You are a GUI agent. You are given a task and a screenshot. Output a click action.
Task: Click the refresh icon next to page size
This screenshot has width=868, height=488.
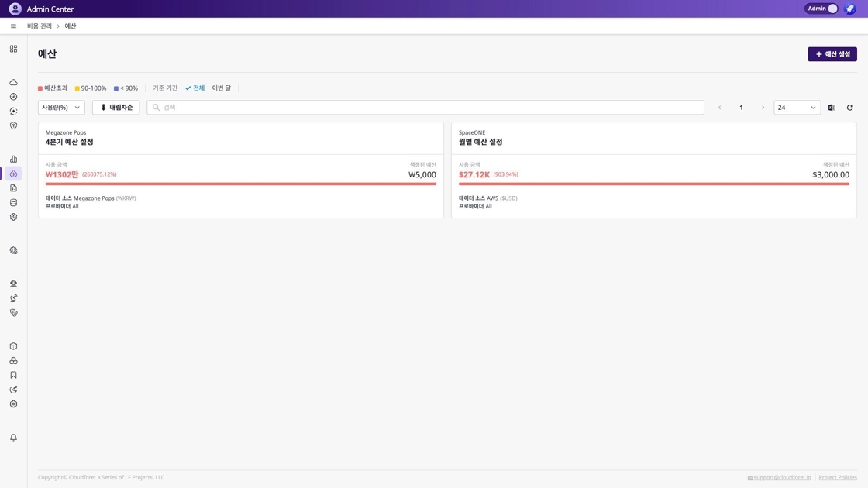849,108
